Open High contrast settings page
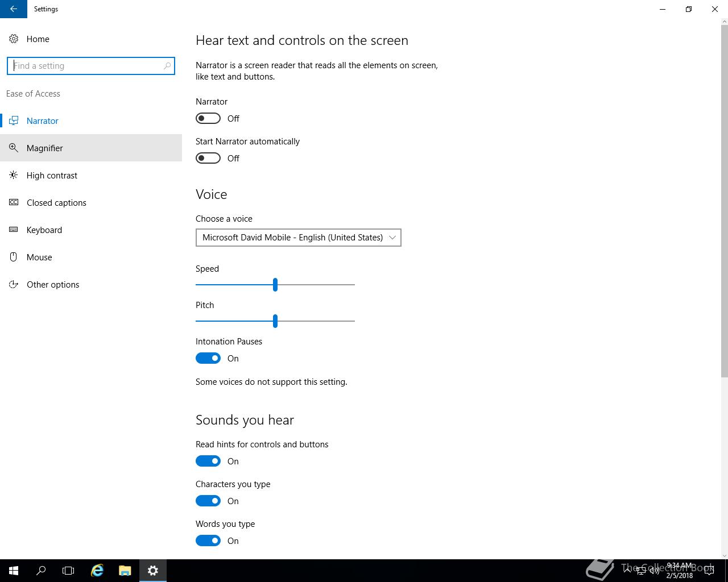Screen dimensions: 728x582 (x=91, y=175)
